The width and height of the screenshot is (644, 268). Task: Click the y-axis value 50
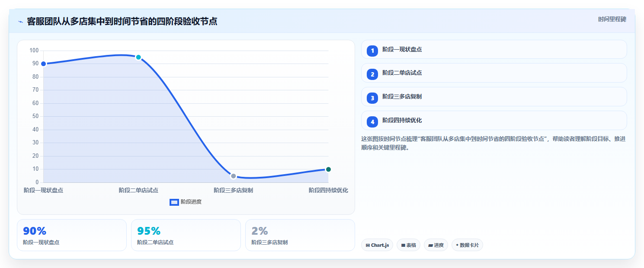tap(35, 116)
